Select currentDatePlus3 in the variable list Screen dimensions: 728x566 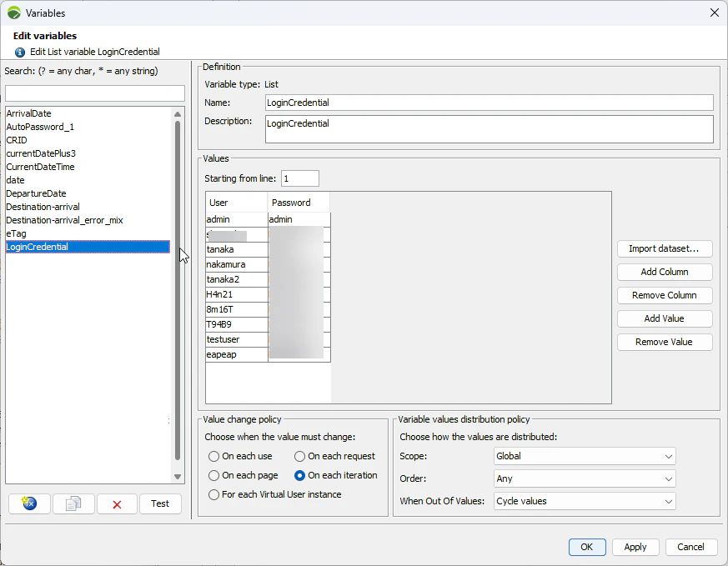point(88,153)
